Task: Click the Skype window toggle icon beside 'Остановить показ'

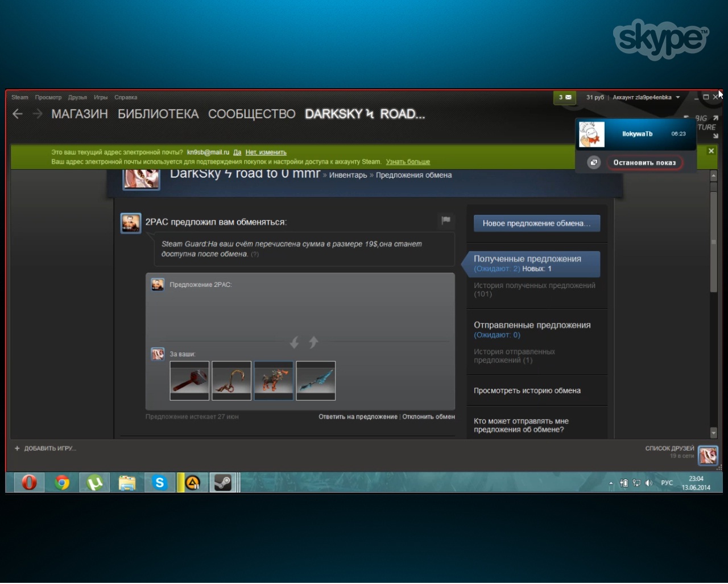Action: [x=594, y=162]
